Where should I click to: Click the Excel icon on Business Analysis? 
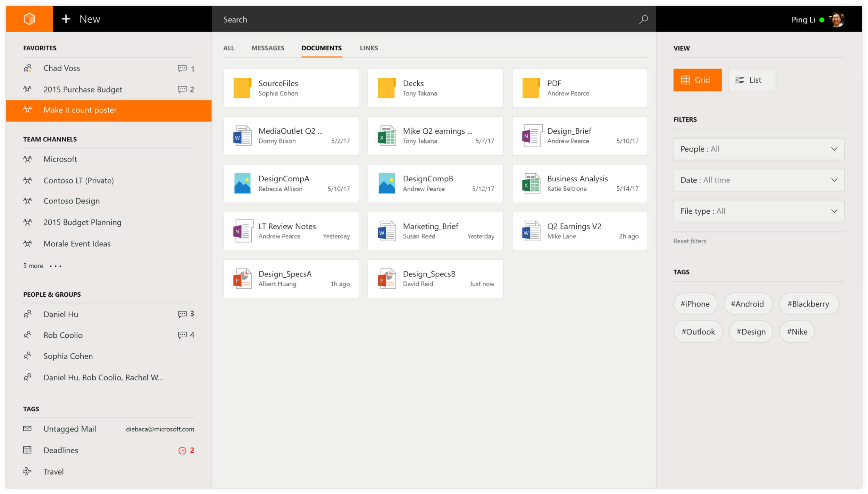pyautogui.click(x=531, y=183)
